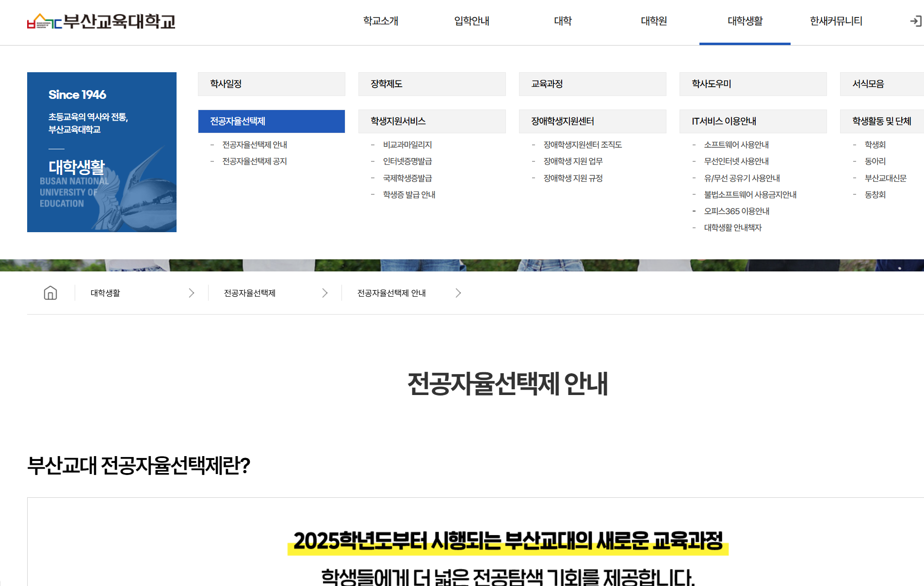Click the chevron after 대학생활 breadcrumb
924x586 pixels.
pos(192,293)
